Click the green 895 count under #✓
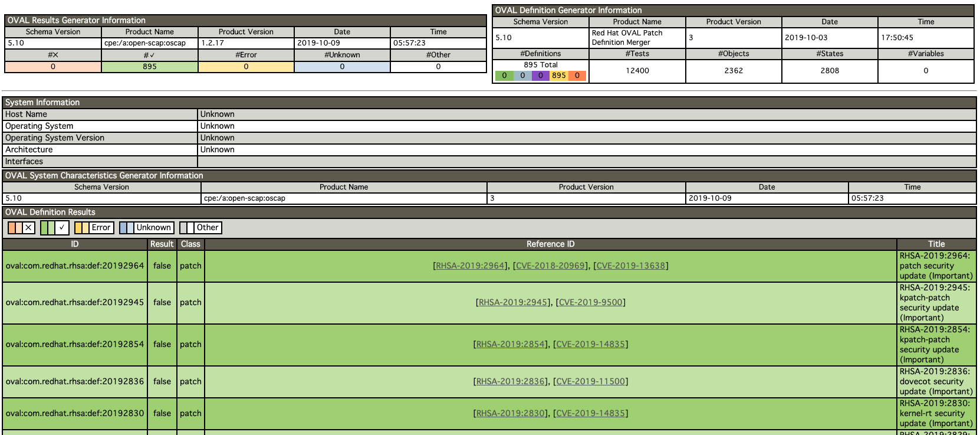Viewport: 980px width, 435px height. click(x=150, y=67)
